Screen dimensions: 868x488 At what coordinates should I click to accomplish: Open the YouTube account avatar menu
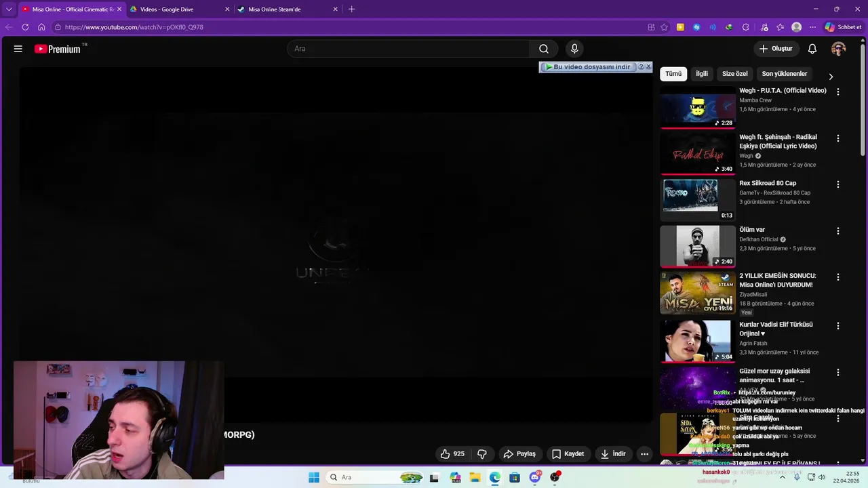click(839, 49)
